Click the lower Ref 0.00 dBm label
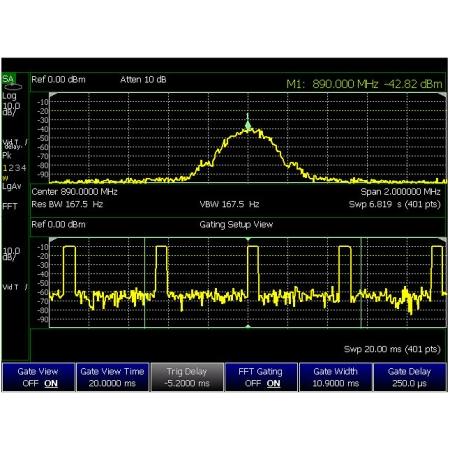This screenshot has height=450, width=450. point(58,224)
